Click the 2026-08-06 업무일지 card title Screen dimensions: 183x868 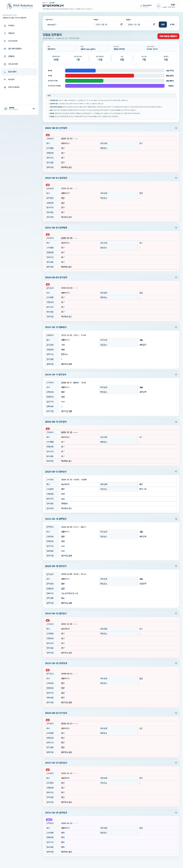(x=56, y=277)
